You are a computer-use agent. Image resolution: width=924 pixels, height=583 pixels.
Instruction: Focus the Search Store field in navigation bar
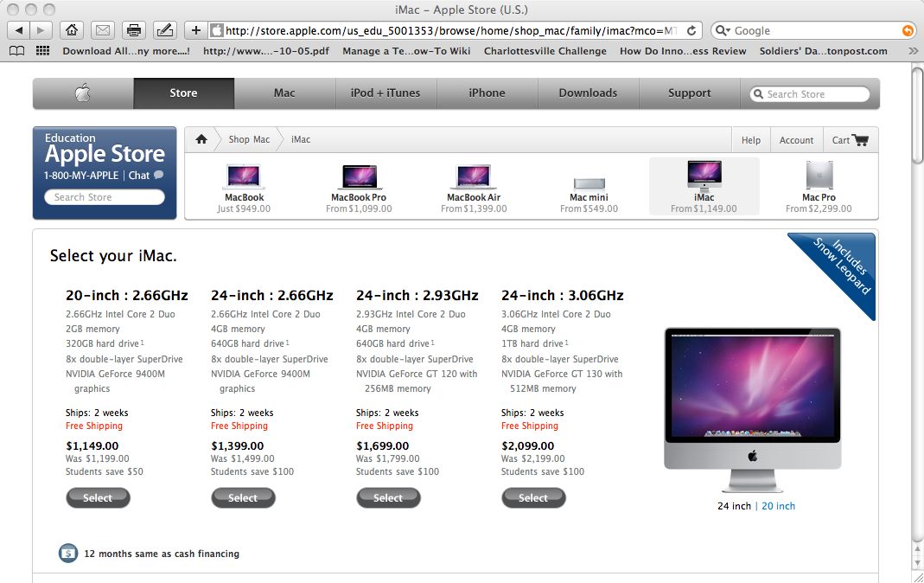pos(810,93)
